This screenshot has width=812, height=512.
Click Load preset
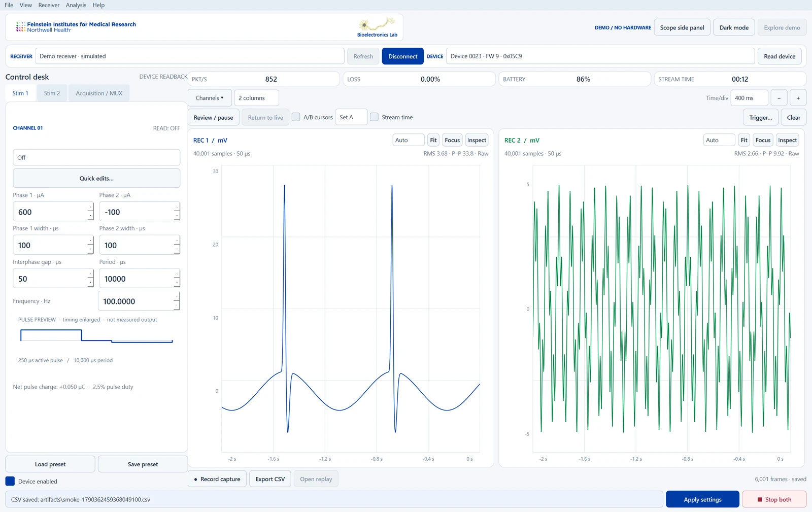pyautogui.click(x=50, y=464)
